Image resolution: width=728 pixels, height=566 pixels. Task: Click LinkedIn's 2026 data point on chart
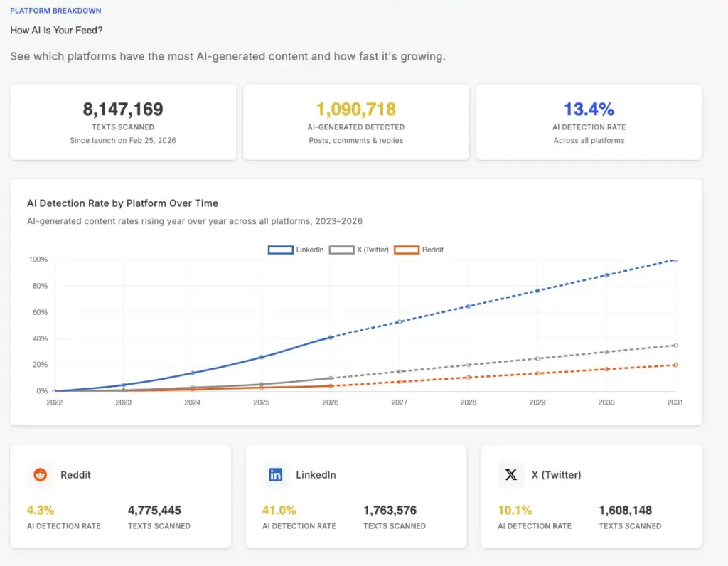331,337
